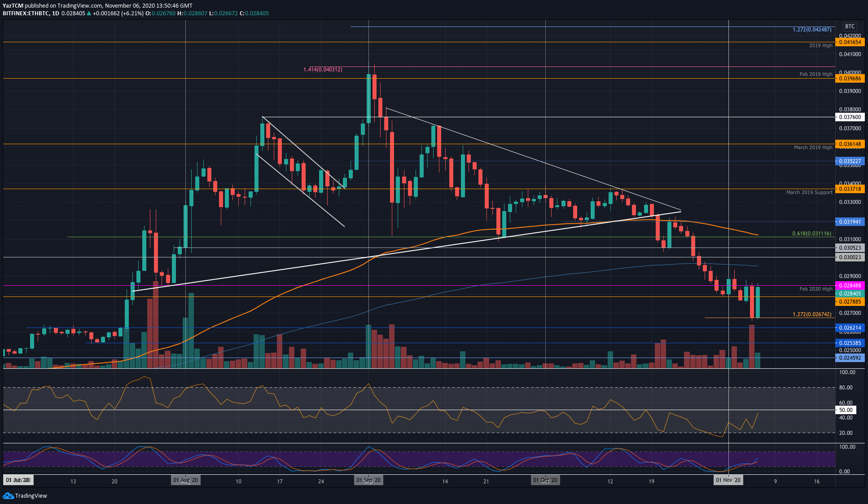This screenshot has width=868, height=504.
Task: Click the C:0.028405 close value
Action: tap(254, 13)
